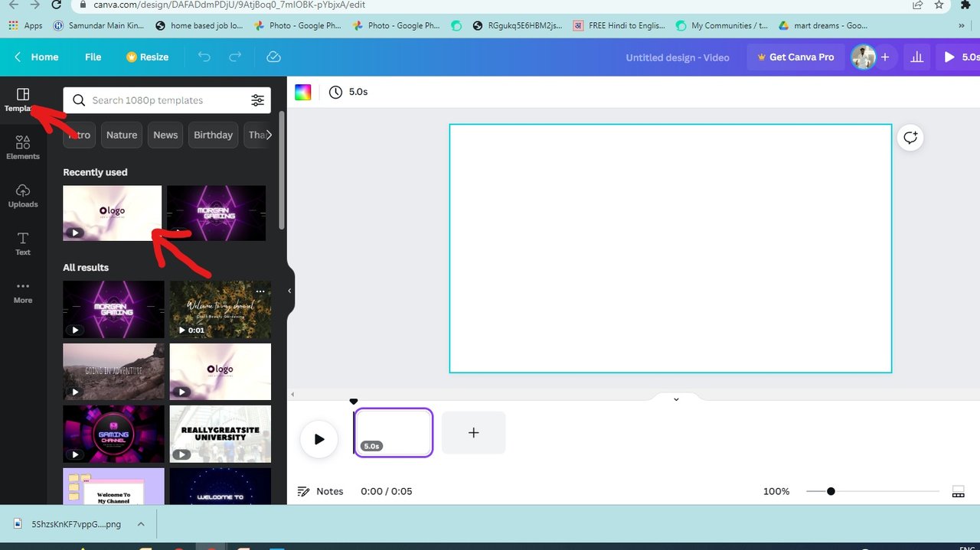The width and height of the screenshot is (980, 550).
Task: Reload the page in Chrome
Action: tap(57, 5)
